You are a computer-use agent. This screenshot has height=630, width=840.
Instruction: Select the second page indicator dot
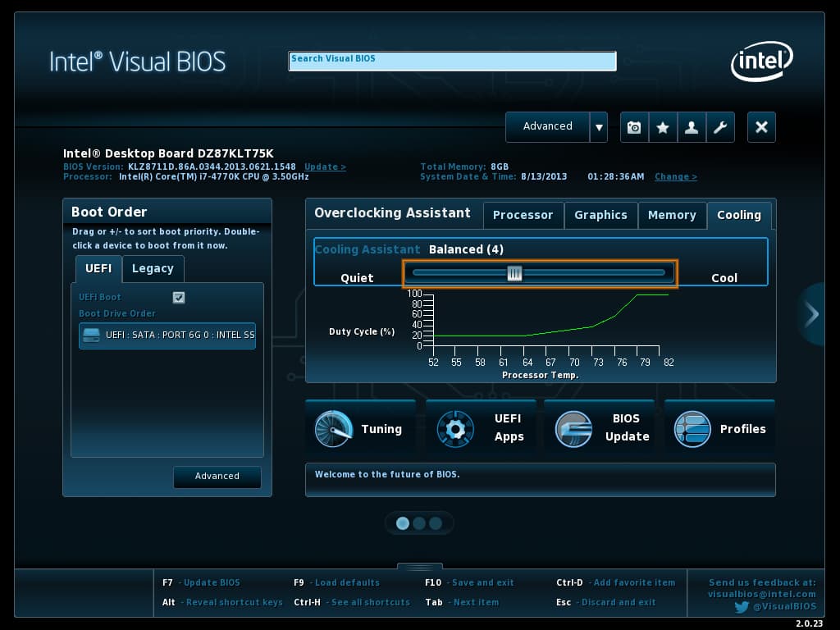[x=419, y=523]
